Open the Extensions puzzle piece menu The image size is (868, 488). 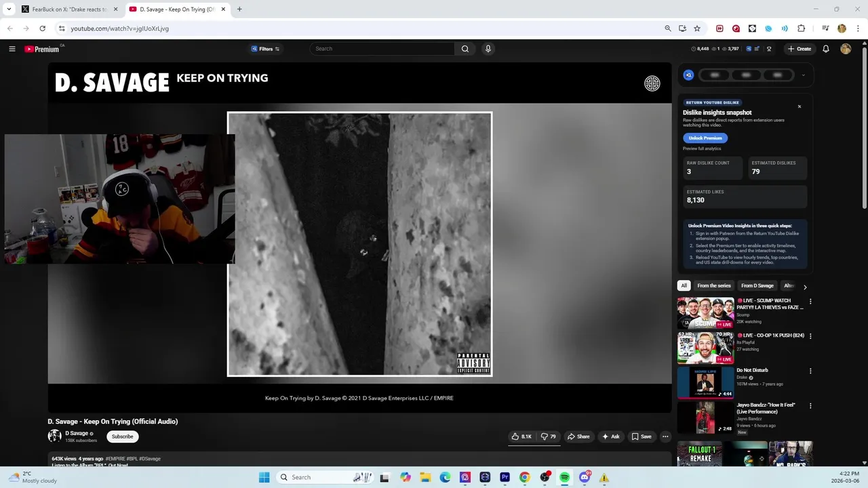(x=802, y=28)
